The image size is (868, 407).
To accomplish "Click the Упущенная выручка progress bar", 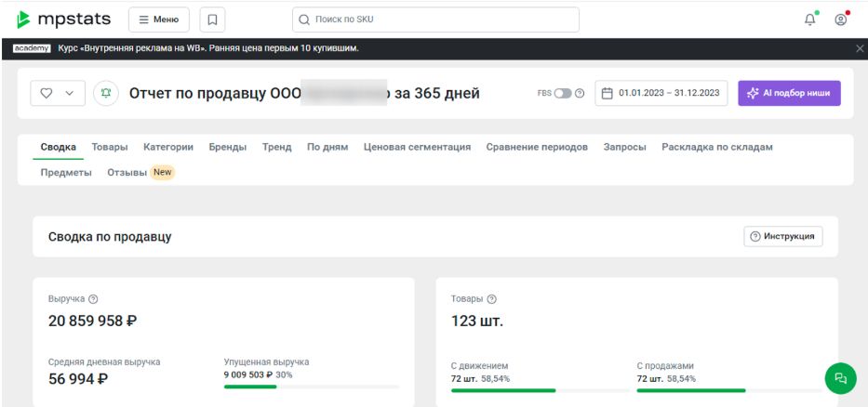I will 311,387.
